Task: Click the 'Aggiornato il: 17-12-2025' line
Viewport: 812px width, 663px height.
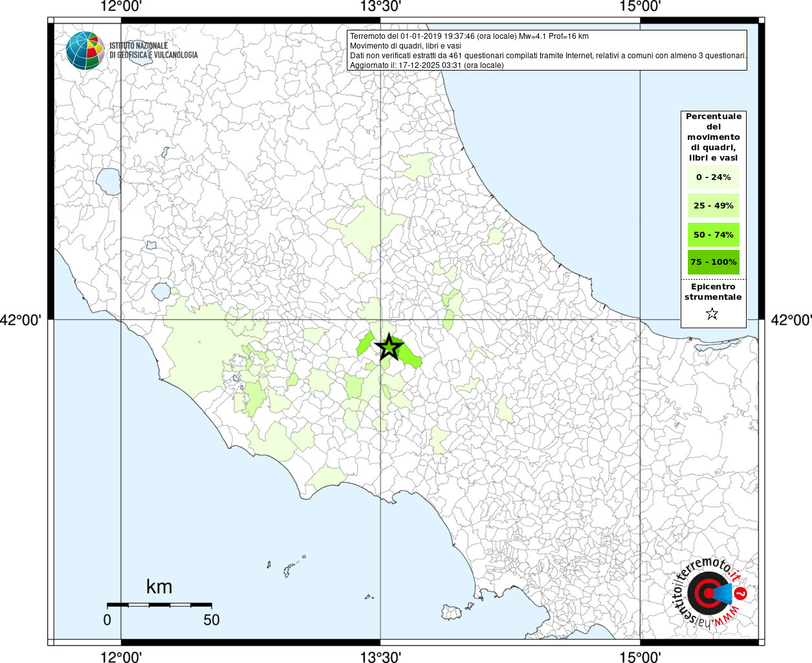Action: coord(427,65)
